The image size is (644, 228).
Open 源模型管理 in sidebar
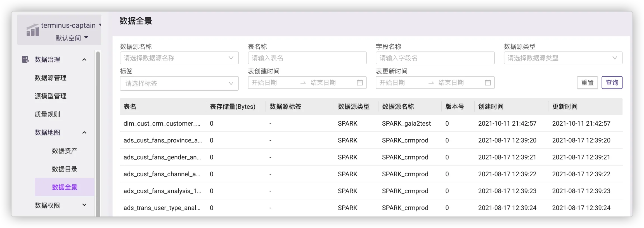coord(51,96)
